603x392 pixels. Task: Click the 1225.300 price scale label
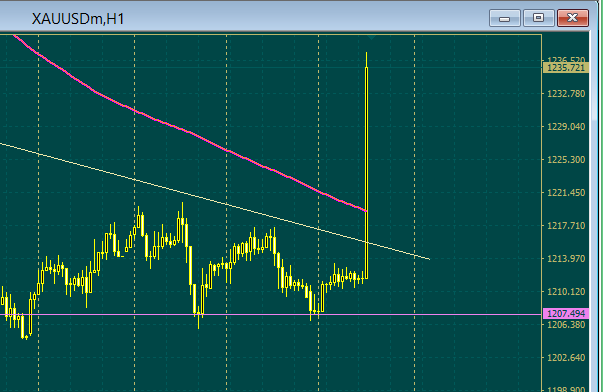click(x=566, y=160)
